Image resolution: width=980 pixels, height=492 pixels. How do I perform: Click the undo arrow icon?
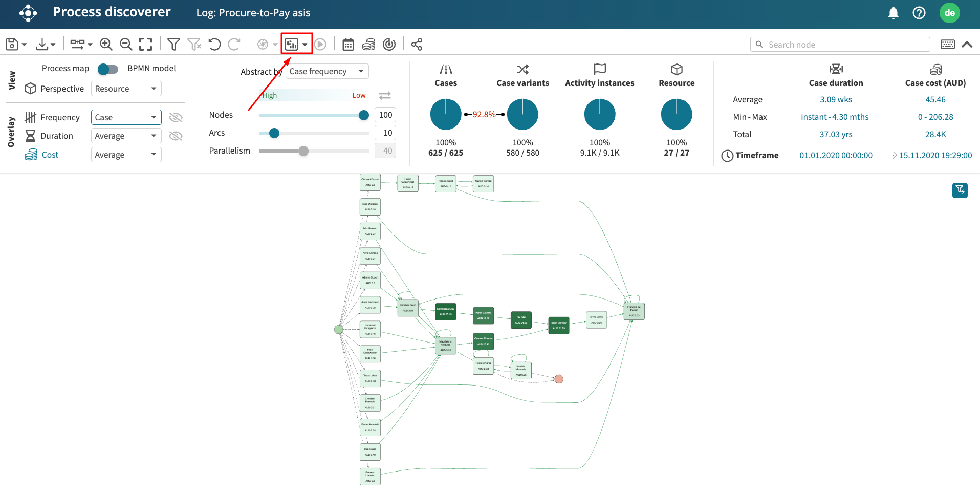(x=215, y=45)
